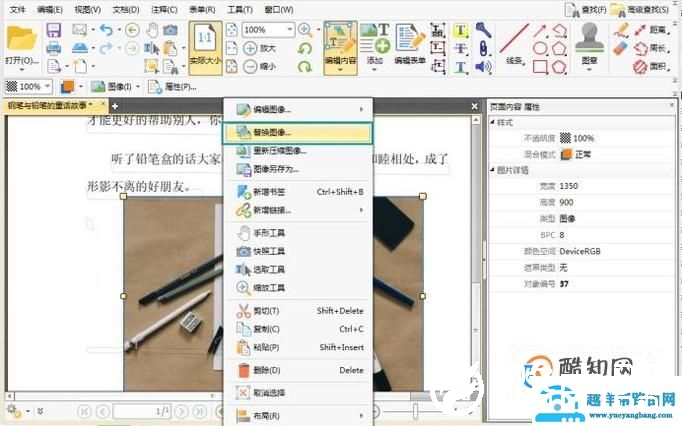Select the text select tool icon in toolbar
Image resolution: width=682 pixels, height=426 pixels.
point(151,48)
